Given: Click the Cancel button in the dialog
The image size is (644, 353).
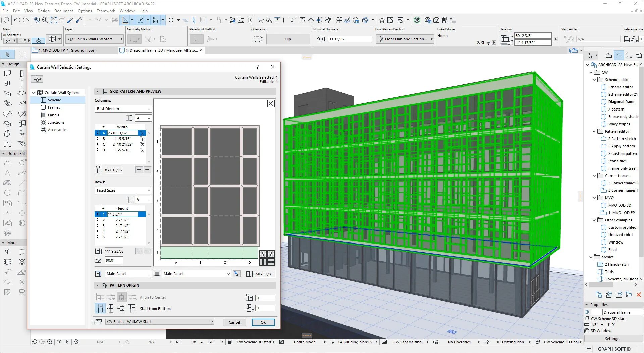Looking at the screenshot, I should (234, 322).
